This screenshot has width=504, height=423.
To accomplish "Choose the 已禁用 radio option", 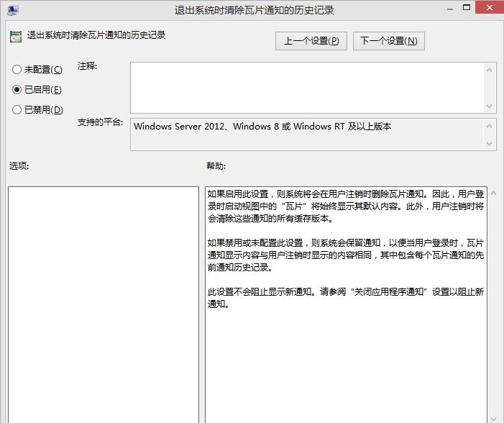I will [17, 110].
